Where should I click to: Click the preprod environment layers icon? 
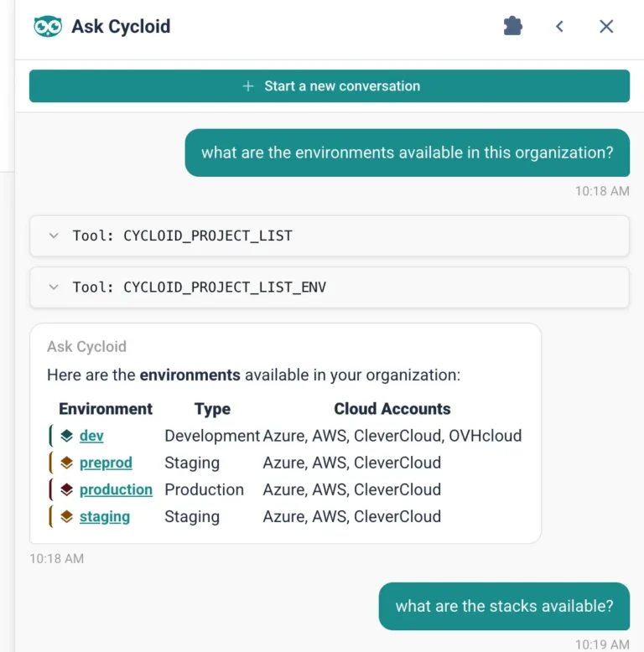click(x=66, y=463)
